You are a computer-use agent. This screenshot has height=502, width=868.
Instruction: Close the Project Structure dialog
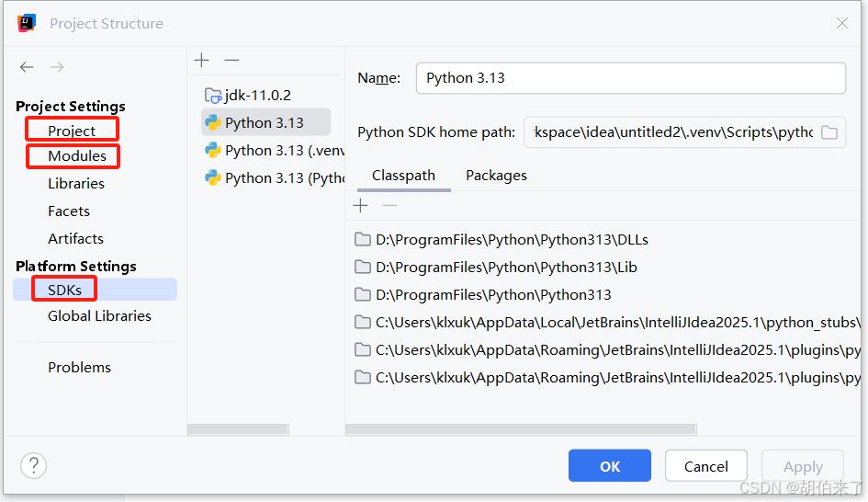pos(842,23)
